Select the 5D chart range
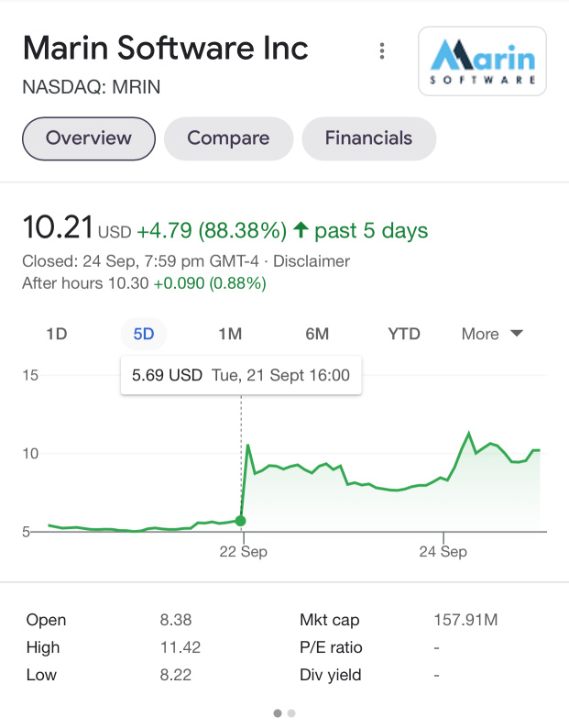 pos(144,334)
